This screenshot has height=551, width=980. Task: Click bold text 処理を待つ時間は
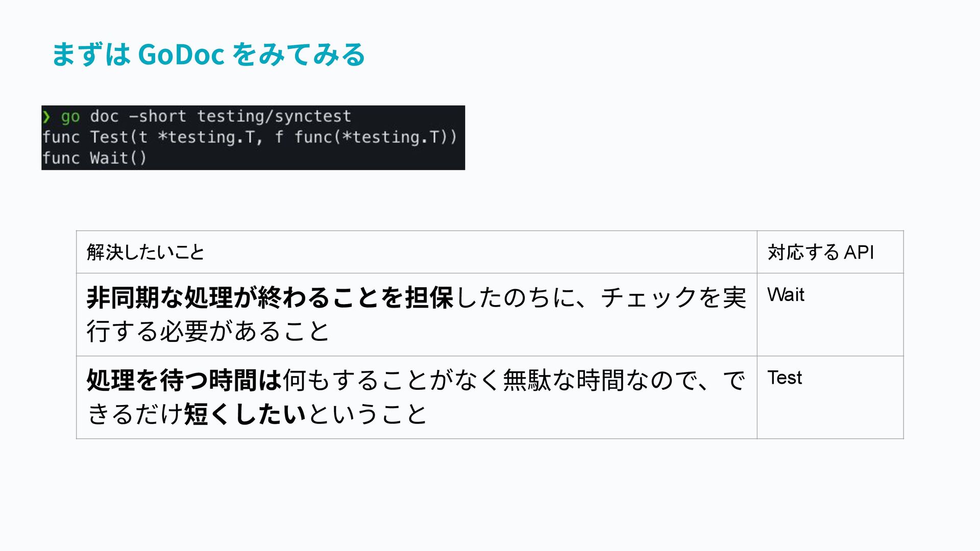[x=184, y=381]
